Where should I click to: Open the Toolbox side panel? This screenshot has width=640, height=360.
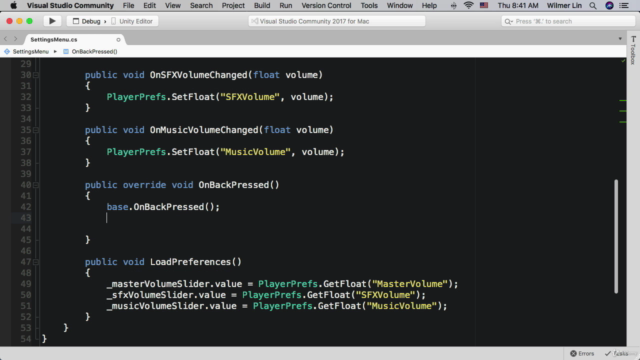click(633, 51)
